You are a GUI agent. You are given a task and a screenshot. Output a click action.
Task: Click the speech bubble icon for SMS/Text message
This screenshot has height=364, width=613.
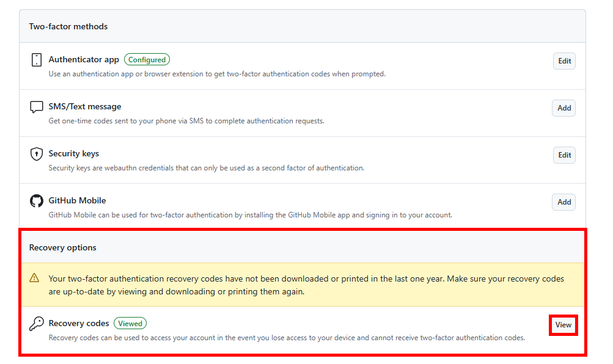pyautogui.click(x=36, y=107)
